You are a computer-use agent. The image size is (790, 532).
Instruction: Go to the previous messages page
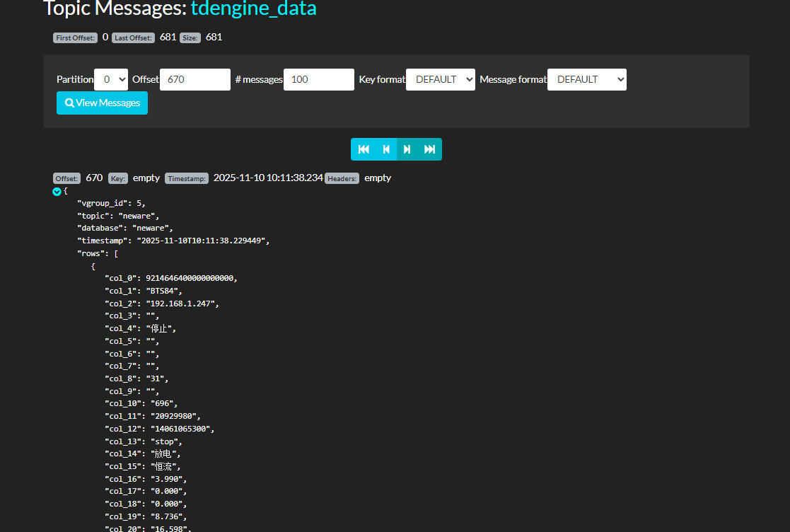[x=386, y=149]
